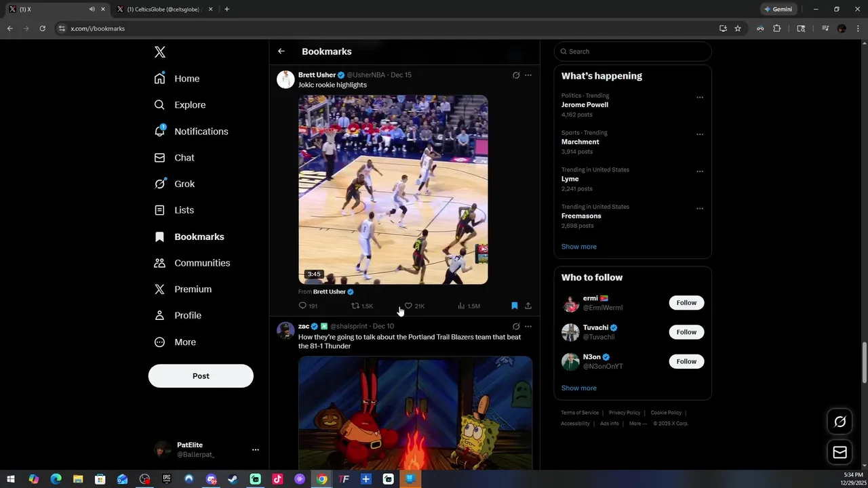This screenshot has width=868, height=488.
Task: Open options for Marchment trend
Action: click(700, 134)
